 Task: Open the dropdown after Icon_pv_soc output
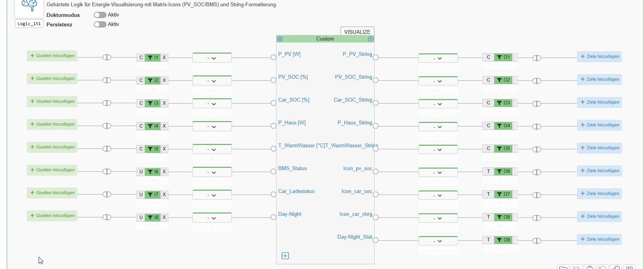(x=438, y=173)
